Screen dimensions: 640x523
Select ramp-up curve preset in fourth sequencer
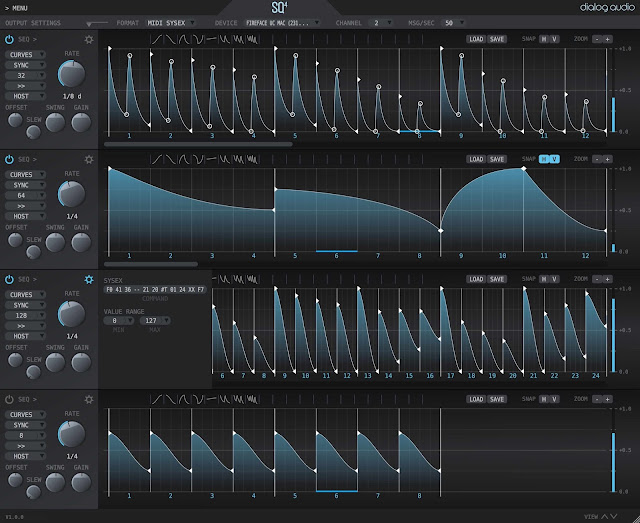pos(157,399)
